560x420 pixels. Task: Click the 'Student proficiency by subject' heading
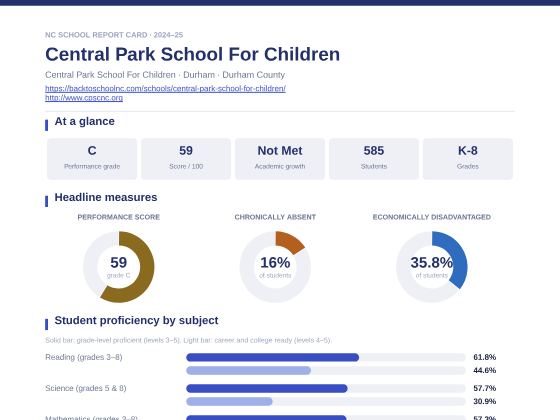(136, 320)
